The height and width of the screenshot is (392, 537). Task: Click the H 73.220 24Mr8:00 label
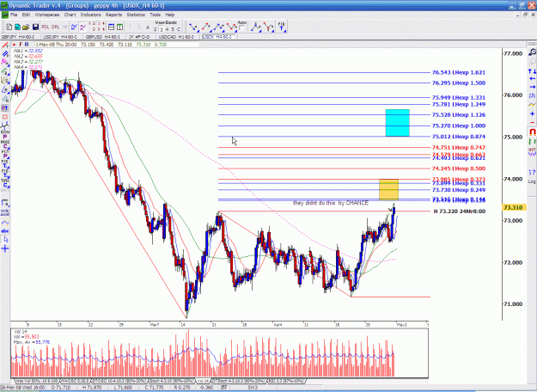[460, 211]
